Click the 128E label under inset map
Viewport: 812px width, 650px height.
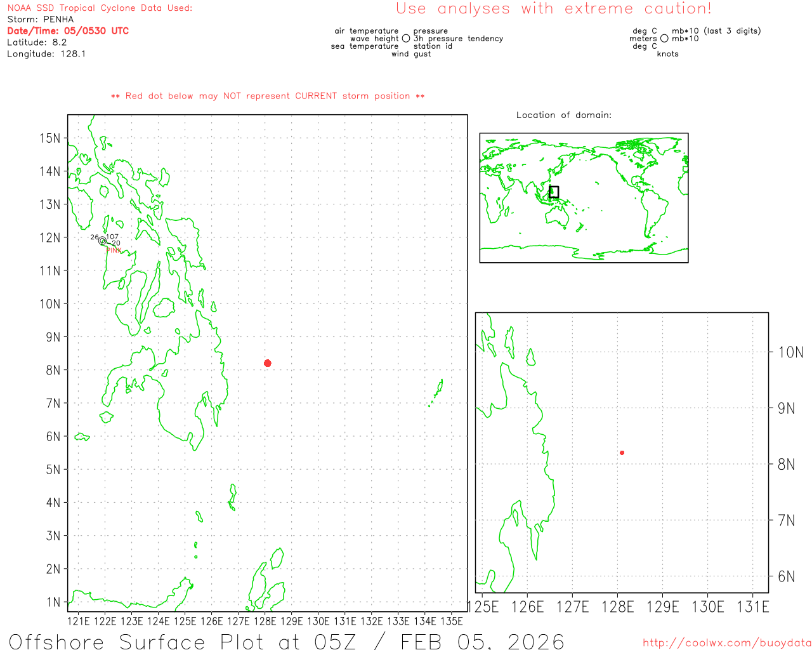coord(617,607)
